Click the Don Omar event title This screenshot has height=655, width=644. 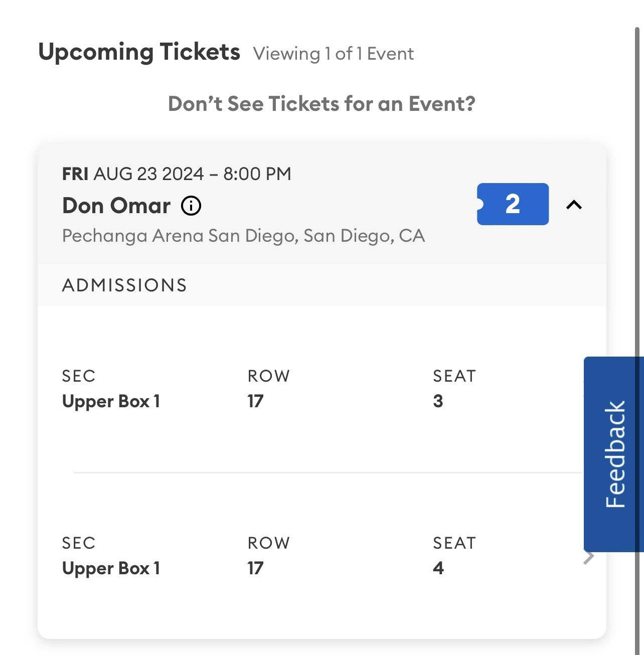(116, 206)
